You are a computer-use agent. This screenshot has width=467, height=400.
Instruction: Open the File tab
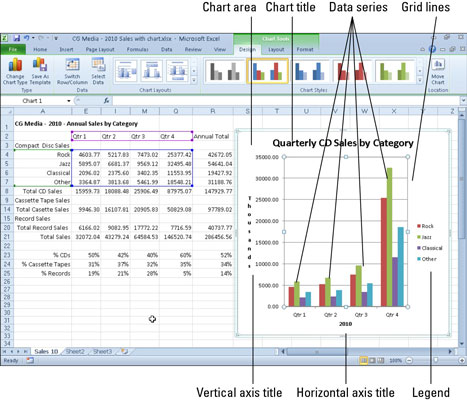coord(13,49)
